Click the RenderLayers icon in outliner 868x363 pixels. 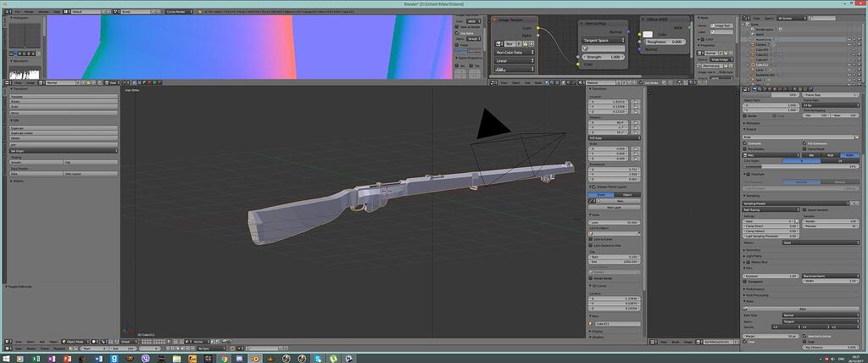pyautogui.click(x=753, y=30)
